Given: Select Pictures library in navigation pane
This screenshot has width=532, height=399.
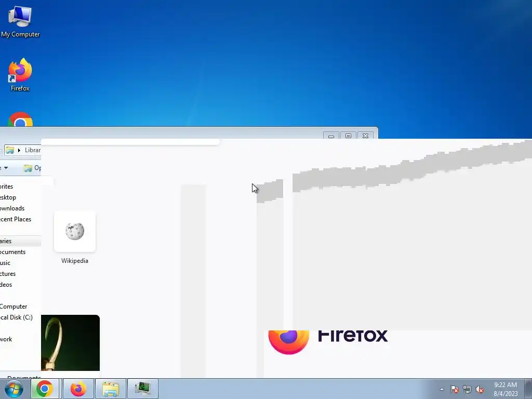Looking at the screenshot, I should (8, 273).
